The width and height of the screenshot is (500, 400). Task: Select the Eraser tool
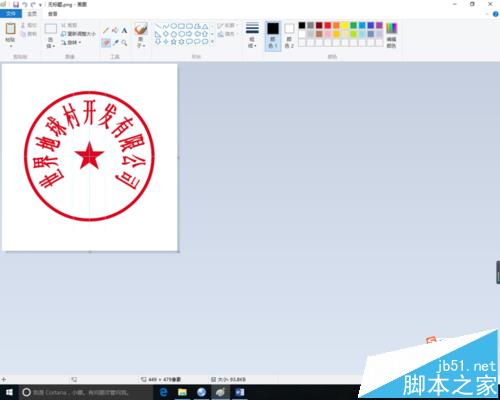pos(106,43)
